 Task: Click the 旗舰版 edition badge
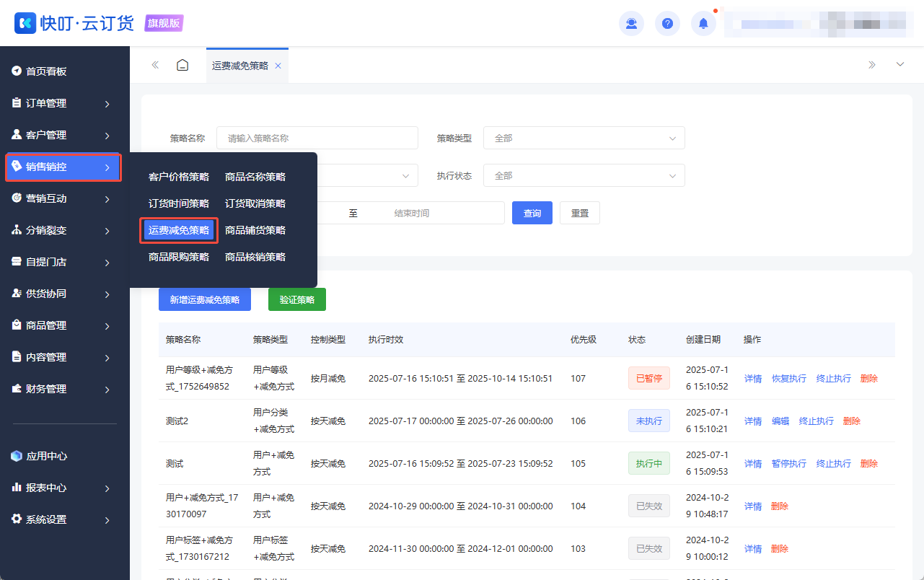164,23
